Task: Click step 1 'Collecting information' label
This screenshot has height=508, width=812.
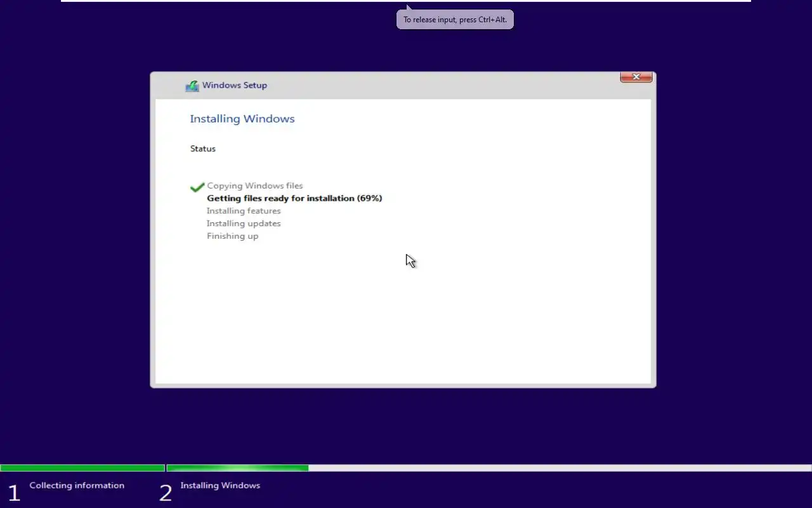Action: 77,485
